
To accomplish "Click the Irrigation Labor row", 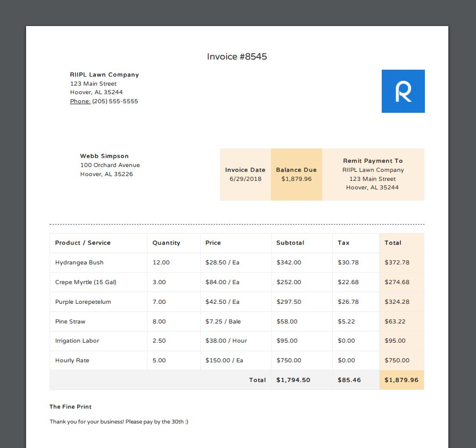I will tap(77, 341).
